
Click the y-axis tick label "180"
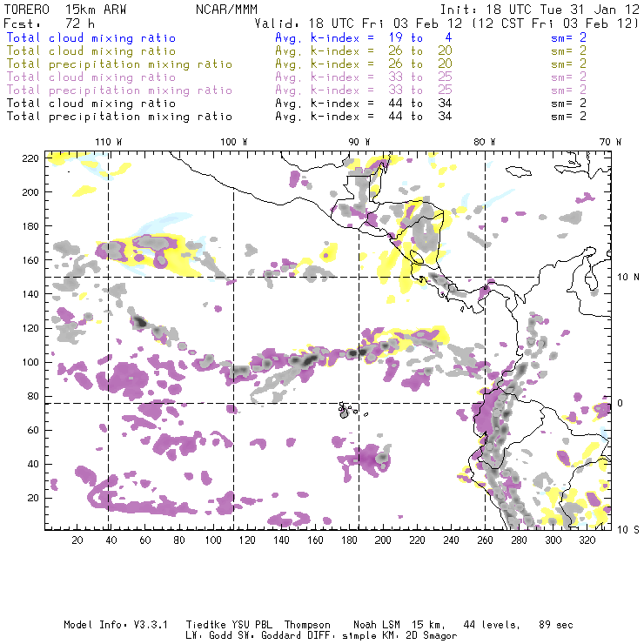[x=30, y=226]
